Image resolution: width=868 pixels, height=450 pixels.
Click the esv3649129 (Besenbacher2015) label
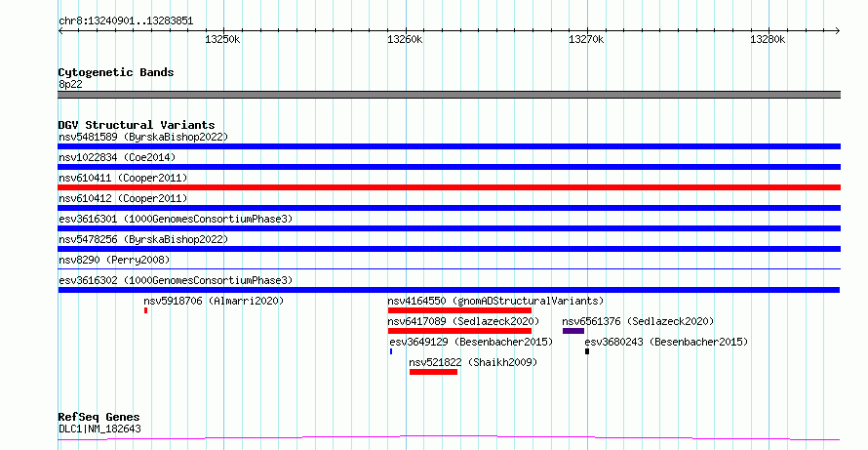click(471, 342)
